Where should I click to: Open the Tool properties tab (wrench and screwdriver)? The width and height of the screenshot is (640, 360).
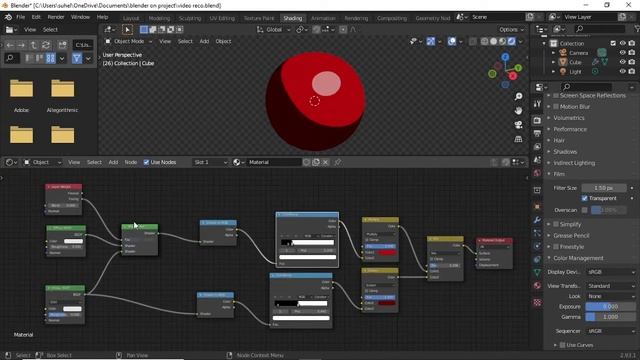(x=537, y=104)
